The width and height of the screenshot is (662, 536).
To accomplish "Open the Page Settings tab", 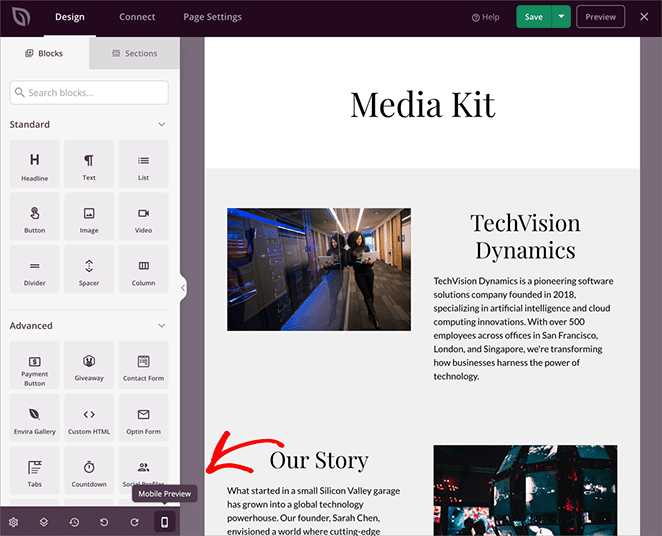I will point(212,17).
